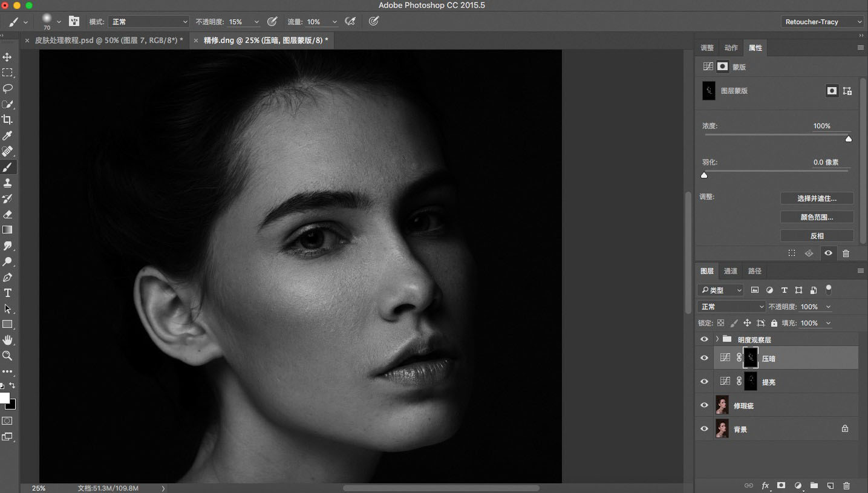
Task: Click the 颜色范围 button
Action: point(817,217)
